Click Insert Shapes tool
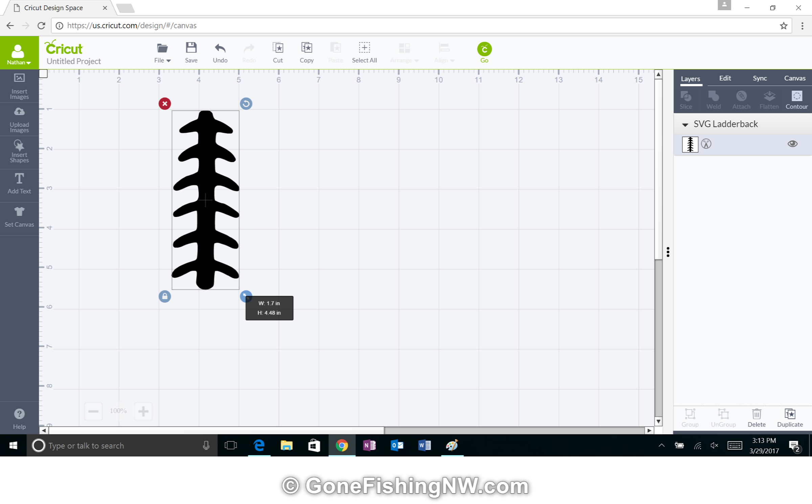 click(x=19, y=151)
